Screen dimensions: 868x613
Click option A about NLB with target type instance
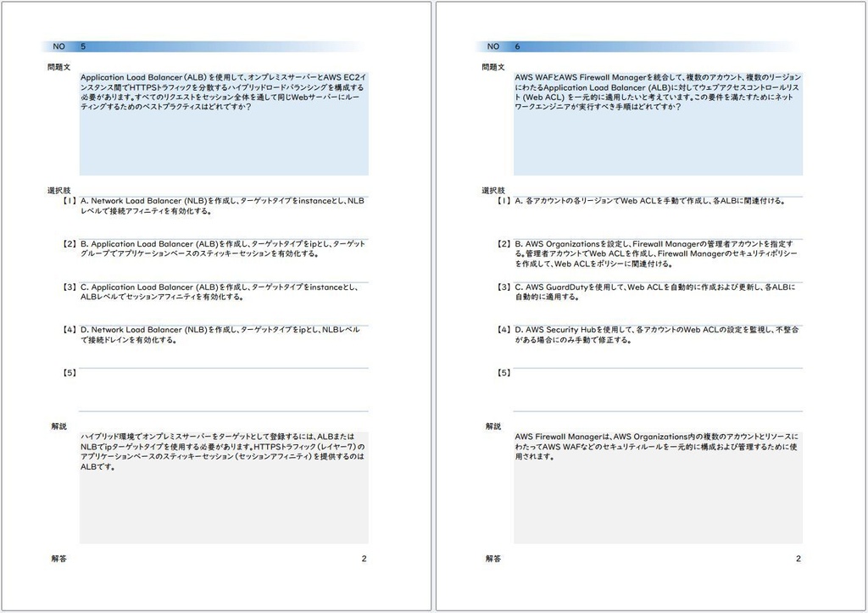(223, 206)
